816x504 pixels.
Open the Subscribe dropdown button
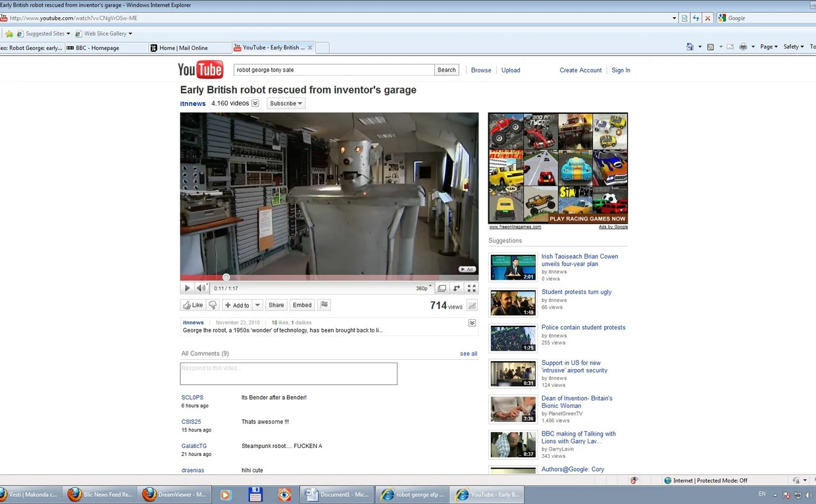coord(286,103)
